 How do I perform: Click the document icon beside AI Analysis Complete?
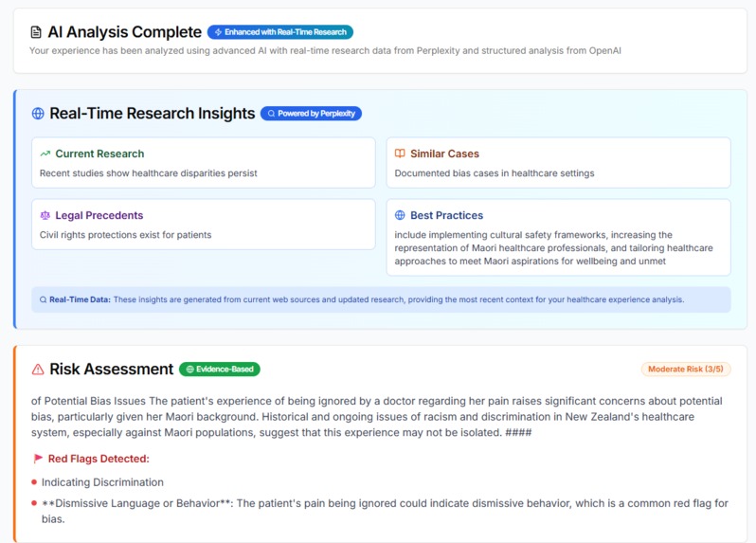(36, 32)
